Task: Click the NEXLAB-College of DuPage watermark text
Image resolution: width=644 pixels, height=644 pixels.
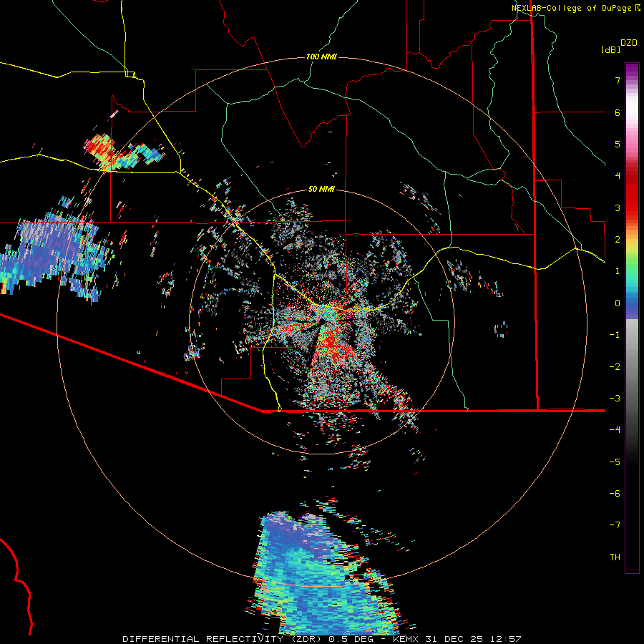Action: coord(571,8)
